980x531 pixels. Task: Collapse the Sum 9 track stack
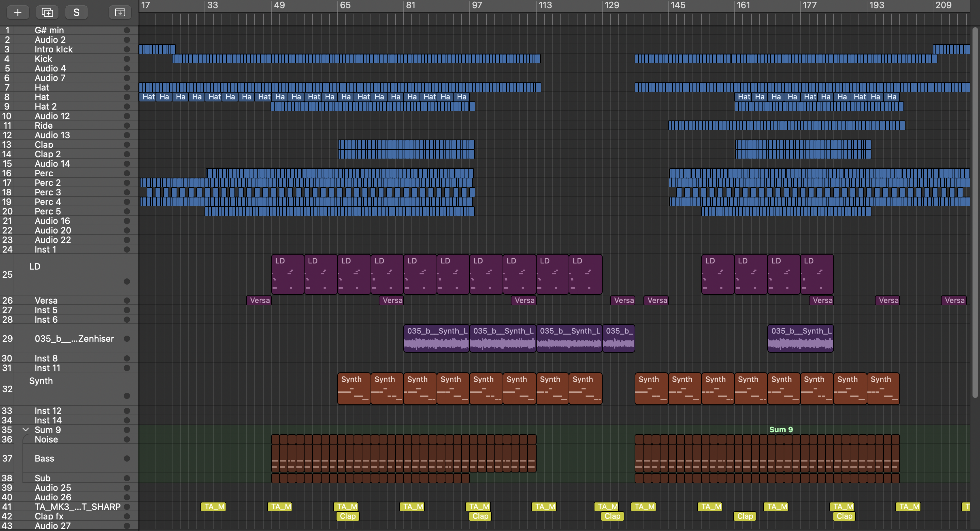tap(26, 429)
